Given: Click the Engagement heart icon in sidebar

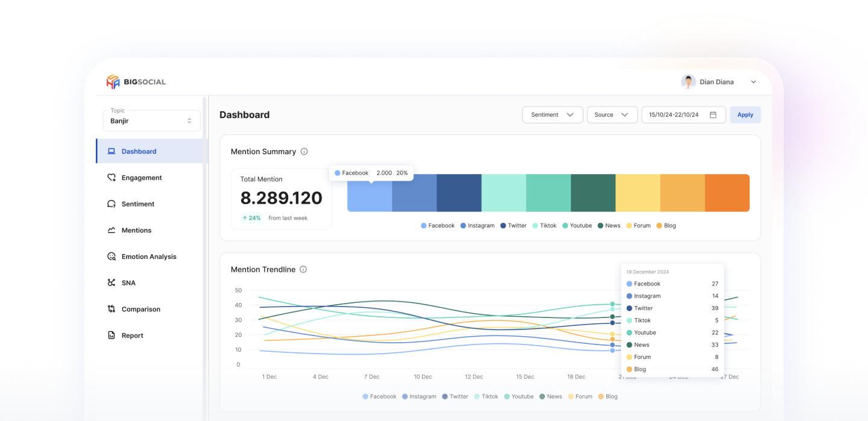Looking at the screenshot, I should click(x=112, y=178).
